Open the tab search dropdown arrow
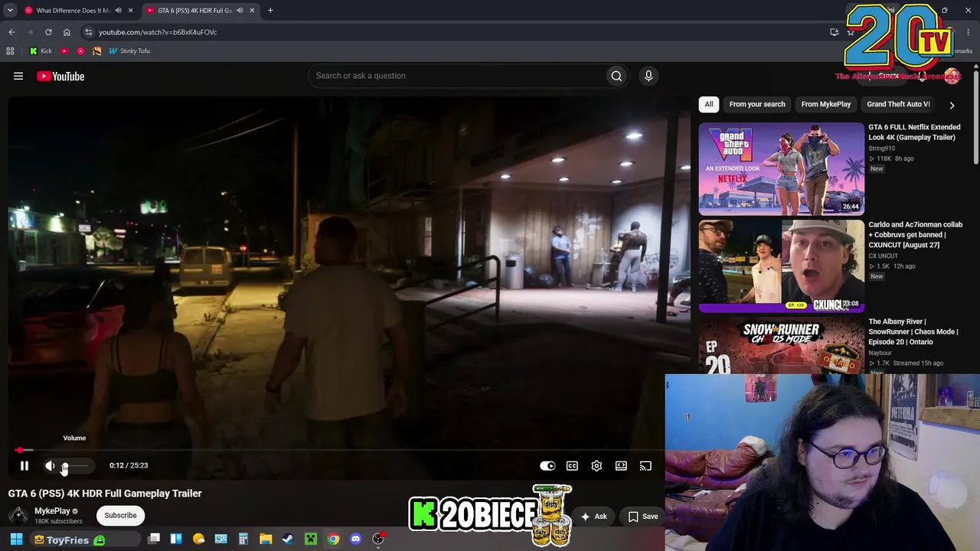 (10, 10)
